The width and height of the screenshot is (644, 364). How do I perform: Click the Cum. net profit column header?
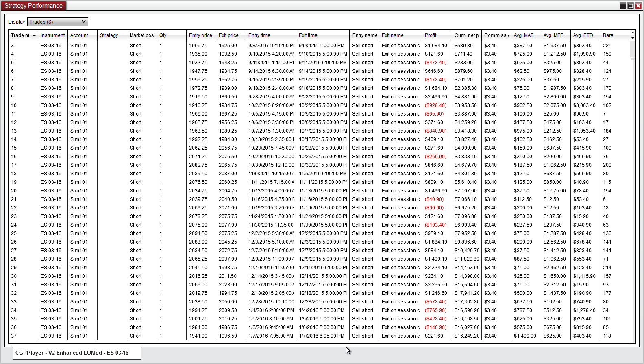click(x=467, y=35)
